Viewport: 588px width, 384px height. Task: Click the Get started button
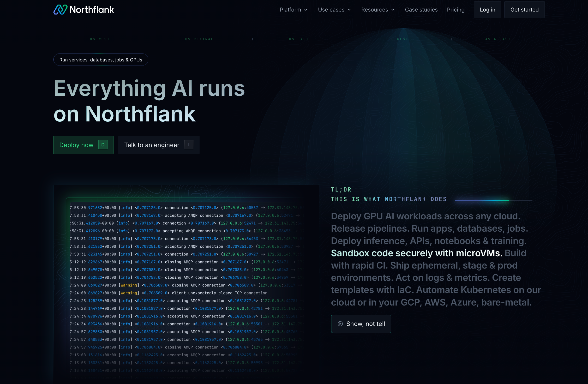click(x=524, y=10)
